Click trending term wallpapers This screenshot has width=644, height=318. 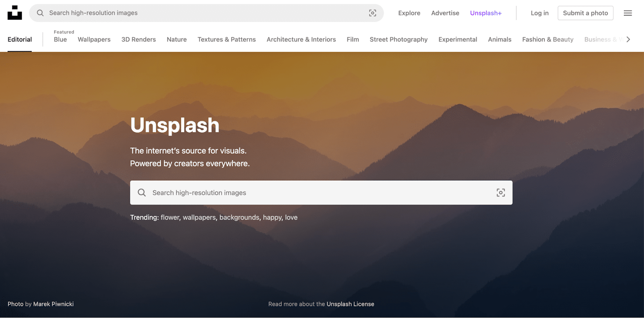coord(200,217)
